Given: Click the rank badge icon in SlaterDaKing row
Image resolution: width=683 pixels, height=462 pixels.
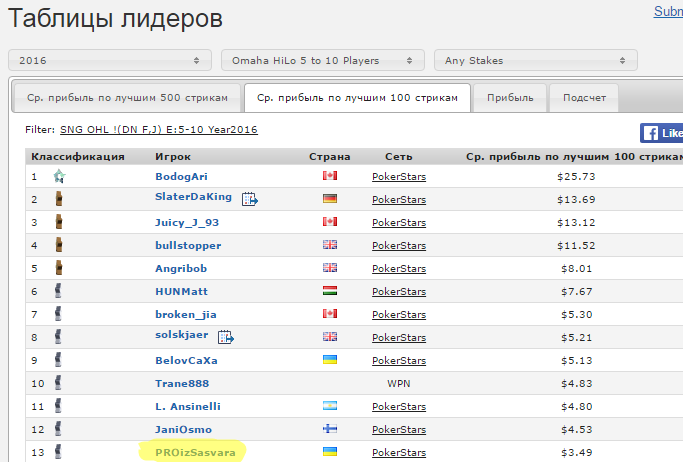Looking at the screenshot, I should [x=59, y=199].
